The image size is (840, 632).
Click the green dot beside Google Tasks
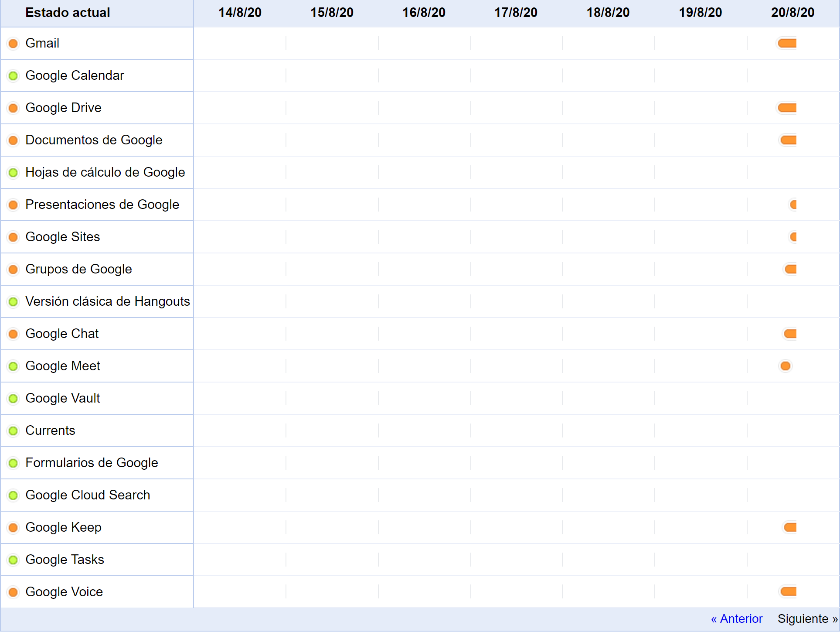point(14,560)
